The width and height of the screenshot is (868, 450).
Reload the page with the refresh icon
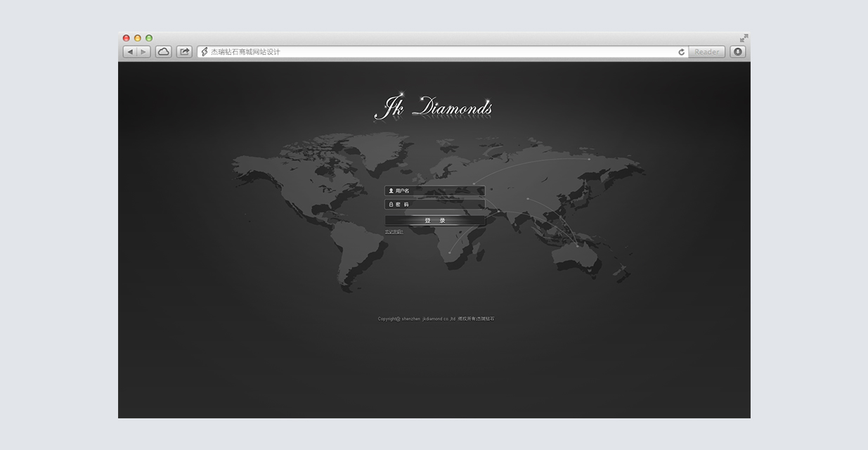point(681,52)
